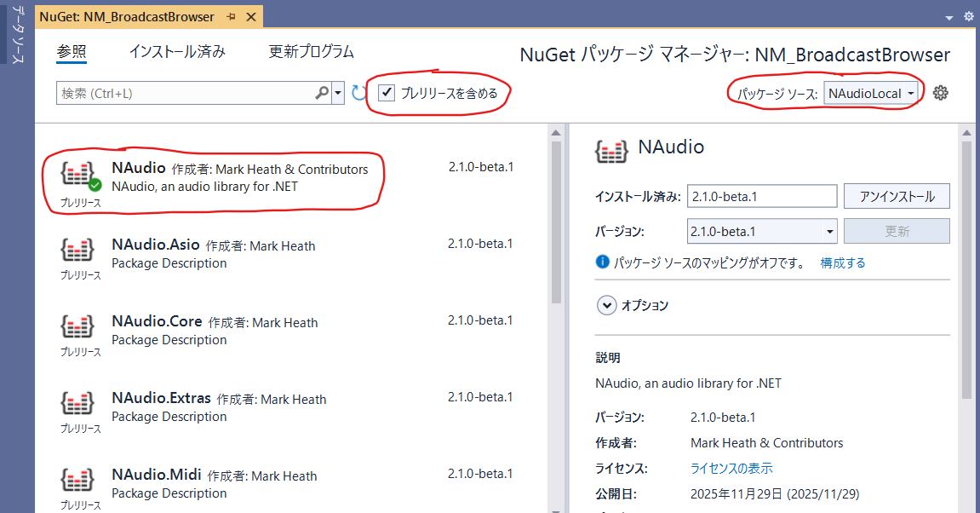This screenshot has height=513, width=980.
Task: Collapse the オプション section
Action: [607, 305]
